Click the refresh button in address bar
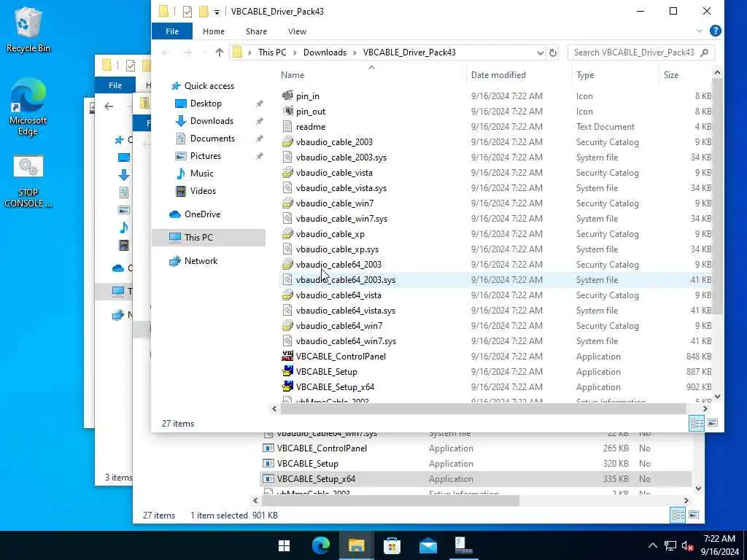The image size is (747, 560). point(553,52)
